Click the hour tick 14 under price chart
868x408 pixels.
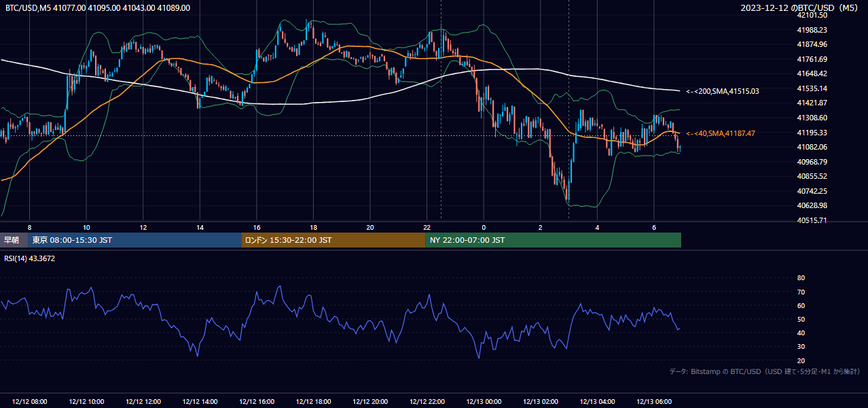click(x=200, y=226)
